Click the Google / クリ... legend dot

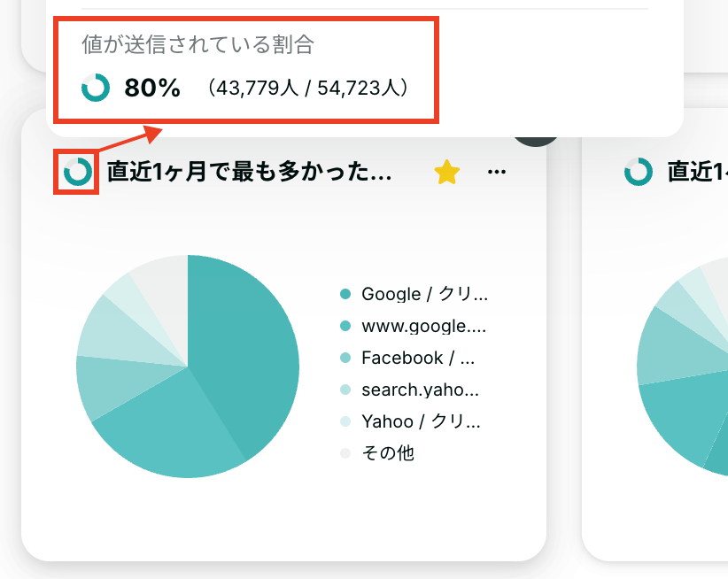345,294
